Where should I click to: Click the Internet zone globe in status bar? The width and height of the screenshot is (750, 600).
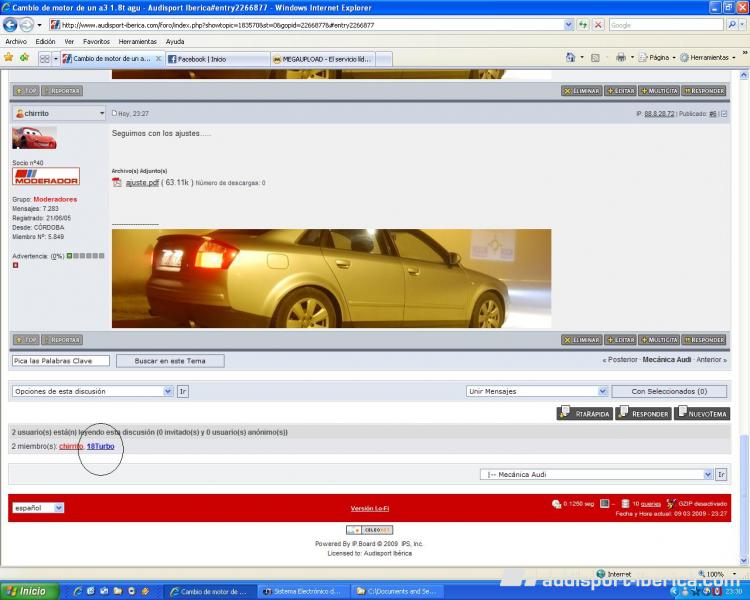coord(601,574)
